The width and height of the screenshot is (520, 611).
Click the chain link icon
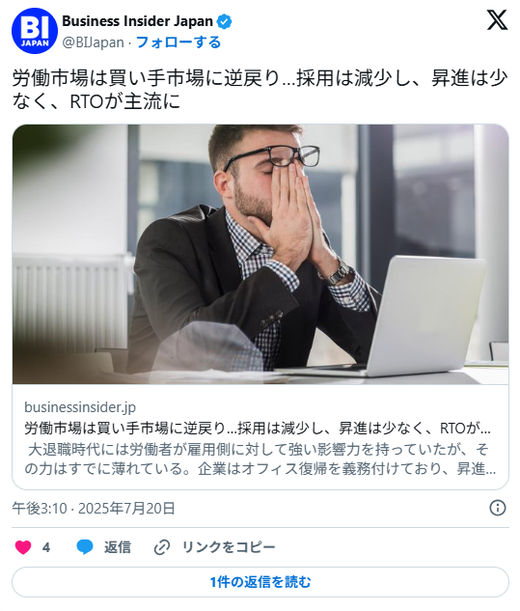(162, 547)
